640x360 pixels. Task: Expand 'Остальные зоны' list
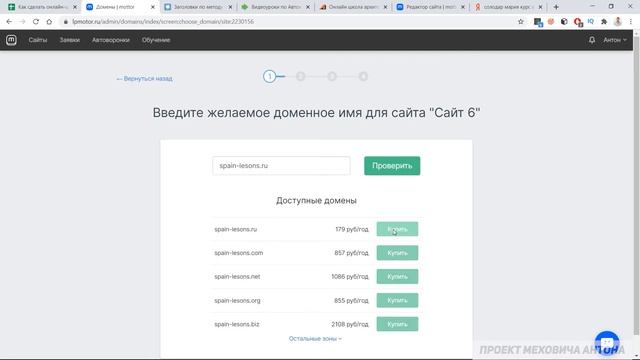tap(315, 338)
